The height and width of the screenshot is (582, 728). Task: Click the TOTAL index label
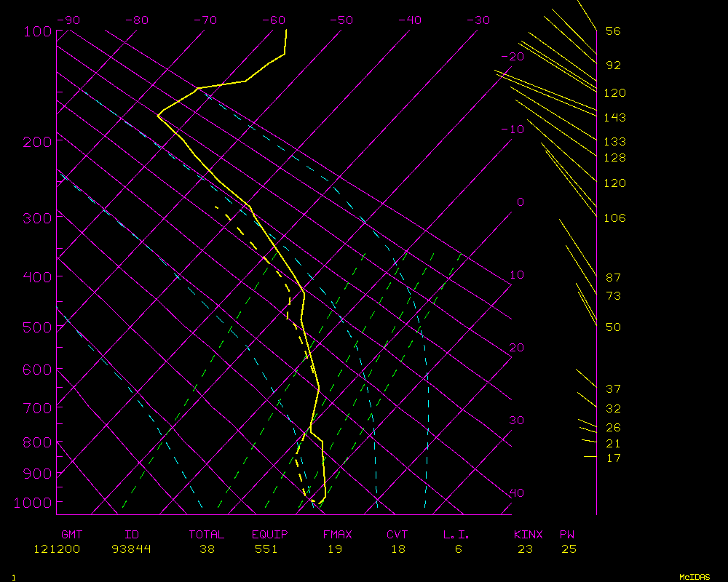pyautogui.click(x=206, y=535)
